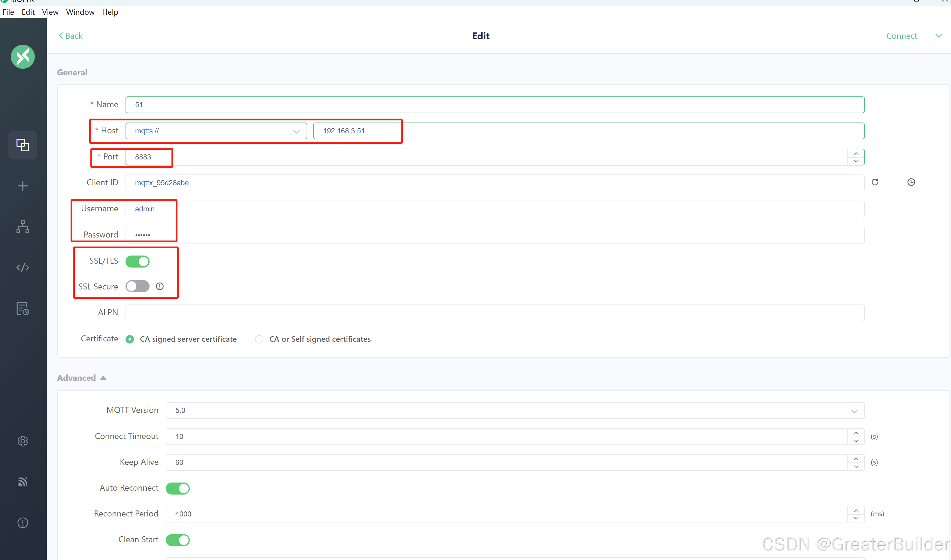Open the View menu

tap(50, 12)
